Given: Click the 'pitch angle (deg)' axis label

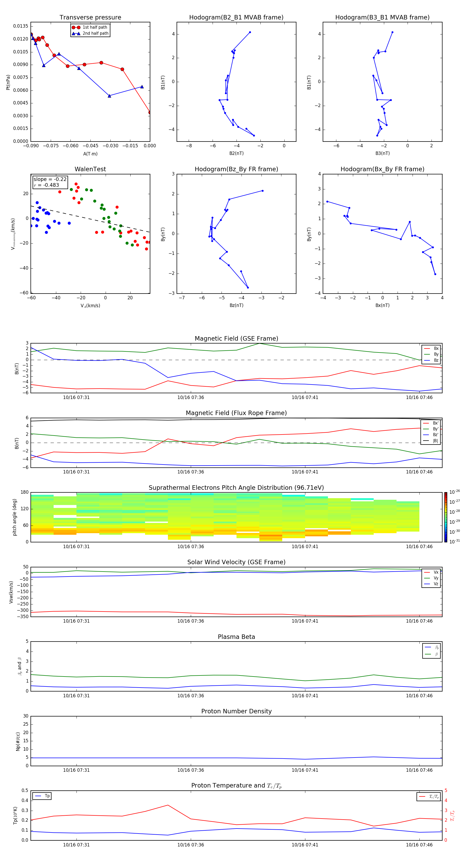Looking at the screenshot, I should click(x=14, y=517).
